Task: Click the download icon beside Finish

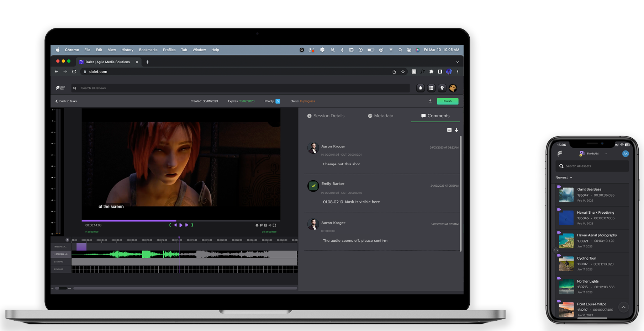Action: point(430,101)
